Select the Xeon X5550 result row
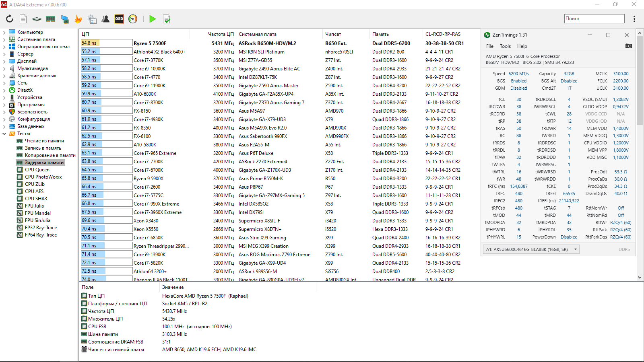The image size is (644, 362). (280, 229)
